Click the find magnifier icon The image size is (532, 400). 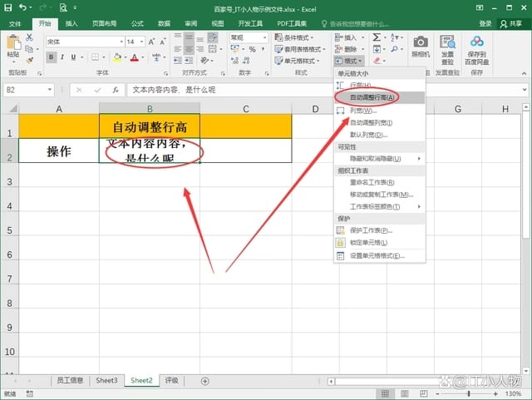point(394,49)
